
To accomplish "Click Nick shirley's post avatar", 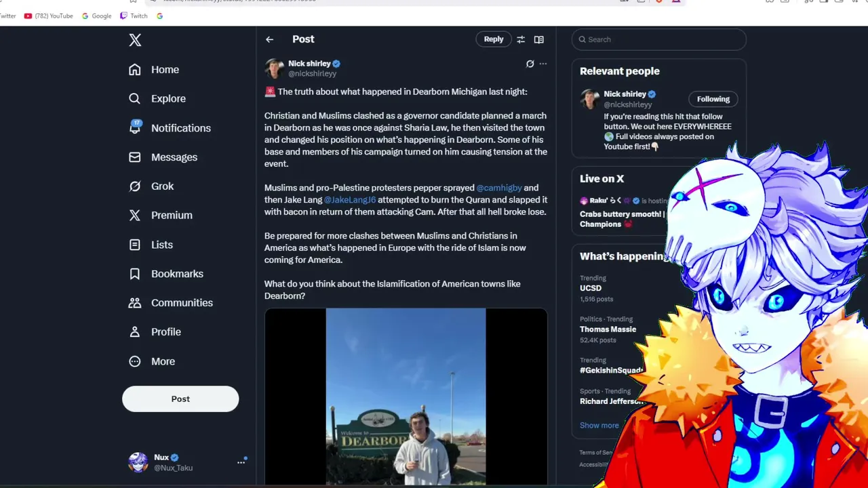I will 275,68.
